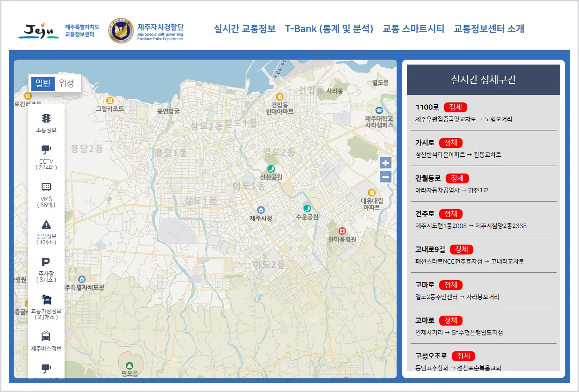The width and height of the screenshot is (579, 392).
Task: Click route text 인제사거리 → Sh수협은행일도지점
Action: tap(459, 333)
